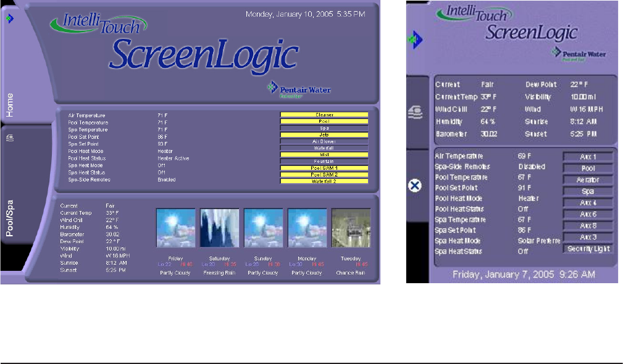Click the Pentair Water logo on the large screen
The width and height of the screenshot is (623, 364).
pos(299,89)
